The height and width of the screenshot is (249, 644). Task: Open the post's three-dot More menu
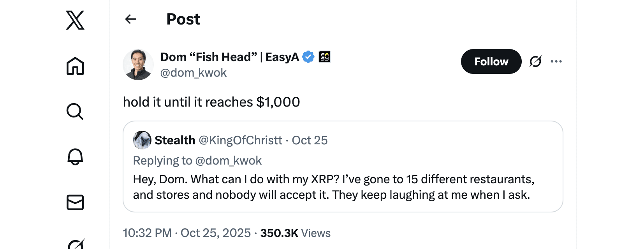[556, 61]
